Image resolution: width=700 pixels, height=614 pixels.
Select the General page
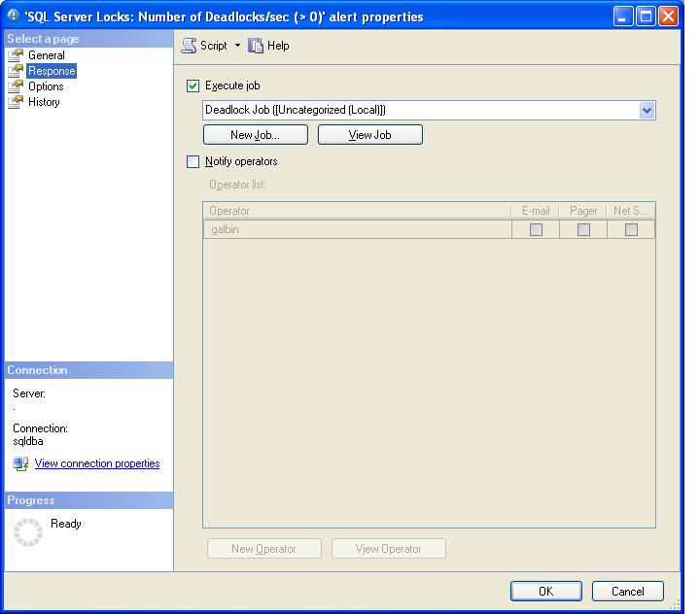tap(47, 55)
